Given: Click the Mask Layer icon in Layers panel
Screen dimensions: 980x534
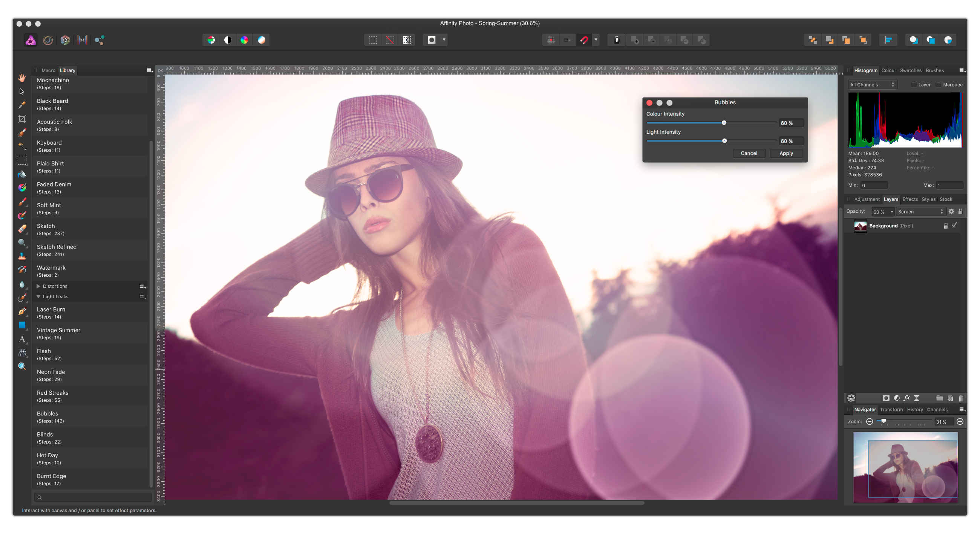Looking at the screenshot, I should click(886, 398).
